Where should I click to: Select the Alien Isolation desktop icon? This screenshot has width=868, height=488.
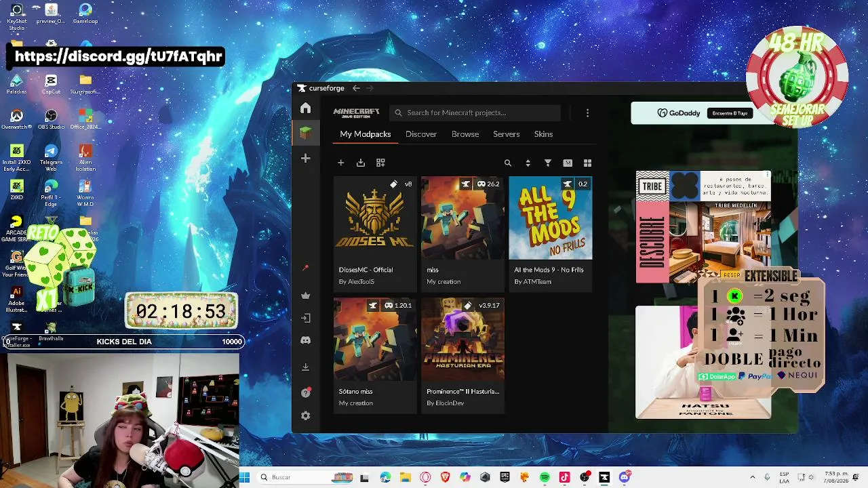85,158
